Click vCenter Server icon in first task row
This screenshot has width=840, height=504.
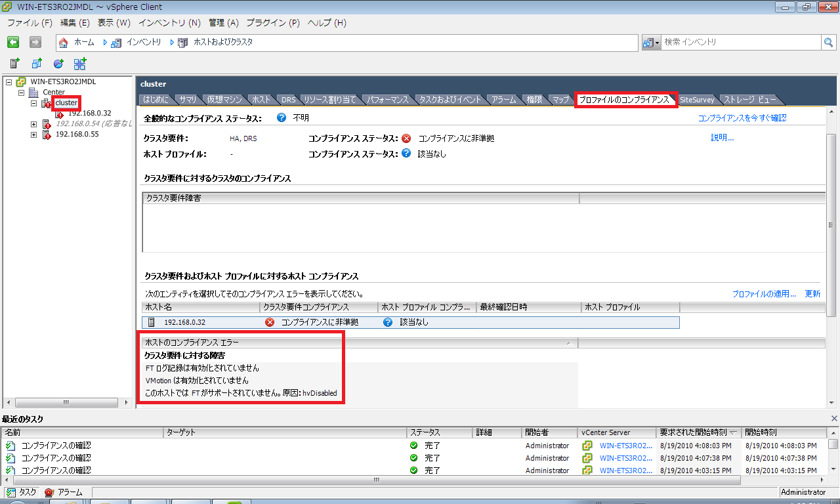pos(587,446)
